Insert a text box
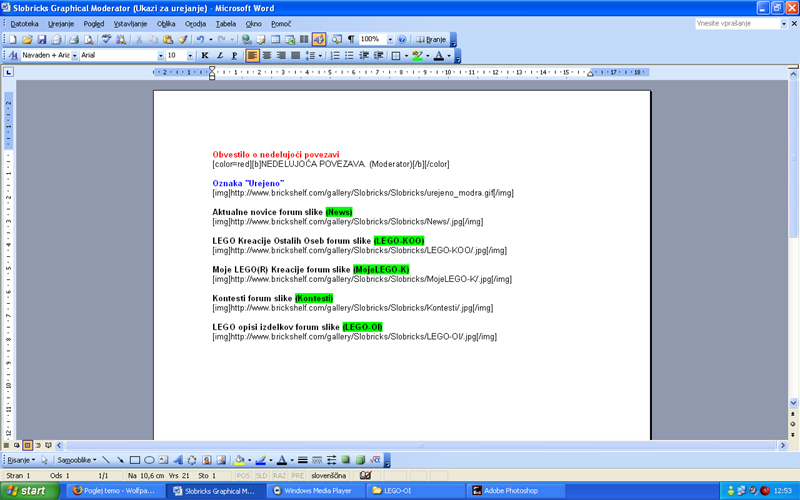This screenshot has height=500, width=800. pos(163,460)
